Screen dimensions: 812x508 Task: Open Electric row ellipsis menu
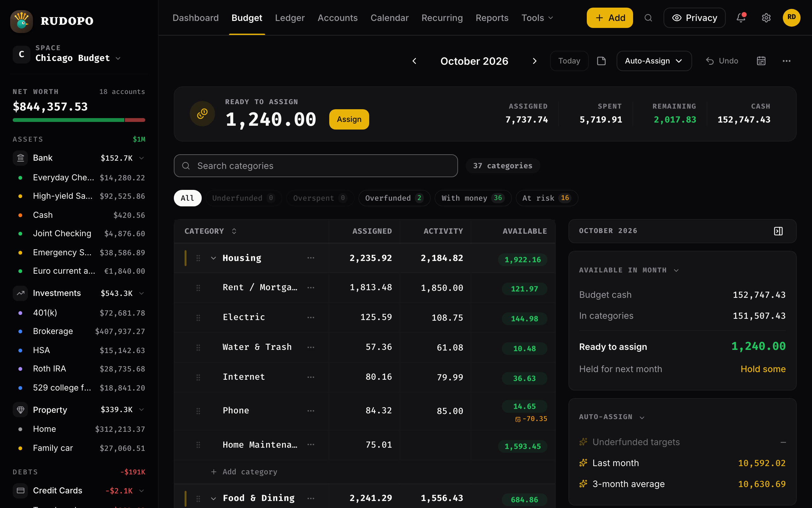pos(311,317)
